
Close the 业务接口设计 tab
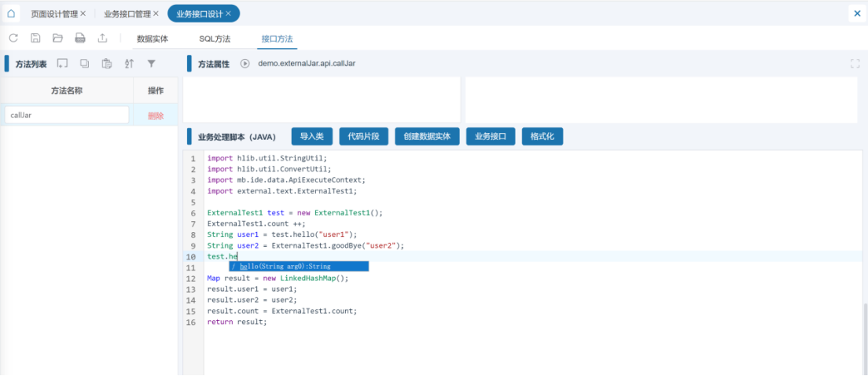(x=228, y=13)
